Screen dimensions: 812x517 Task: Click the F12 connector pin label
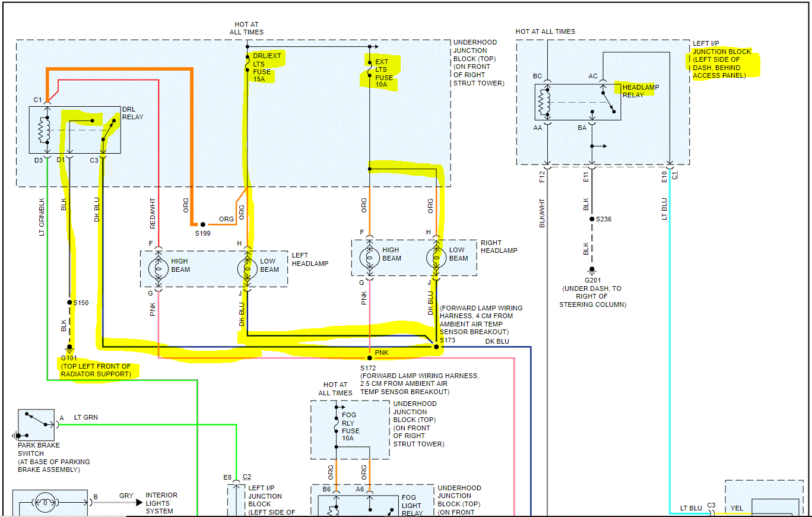tap(542, 176)
